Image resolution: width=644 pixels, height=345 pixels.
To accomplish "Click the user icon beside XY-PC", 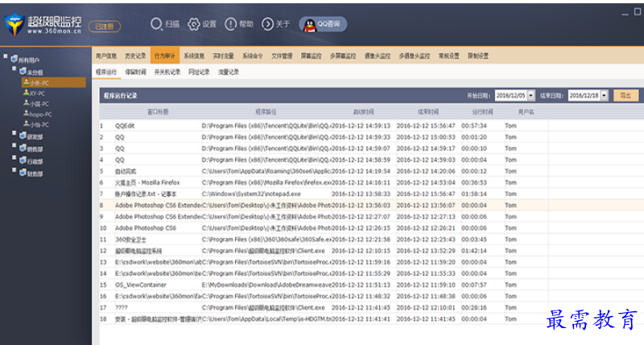I will click(27, 92).
